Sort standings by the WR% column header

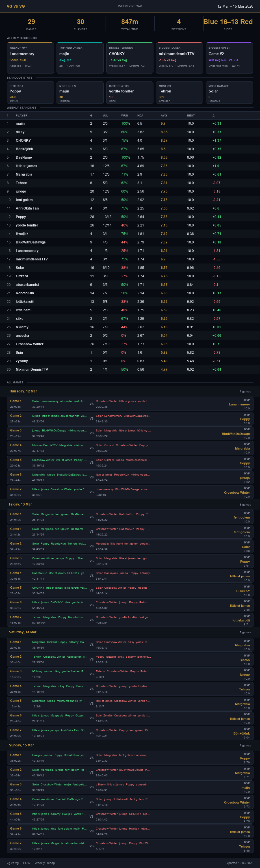pyautogui.click(x=125, y=116)
